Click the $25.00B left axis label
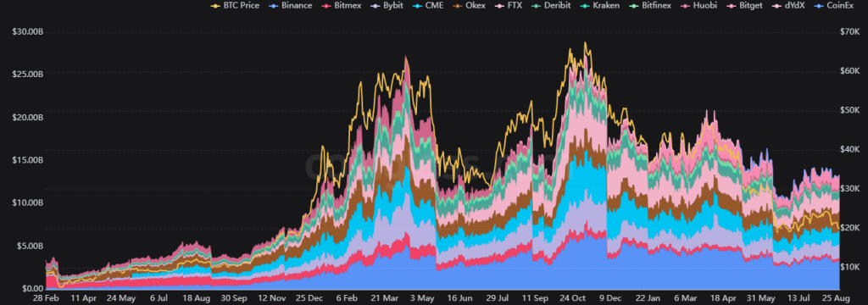Screen dimensions: 868x305 tap(28, 75)
